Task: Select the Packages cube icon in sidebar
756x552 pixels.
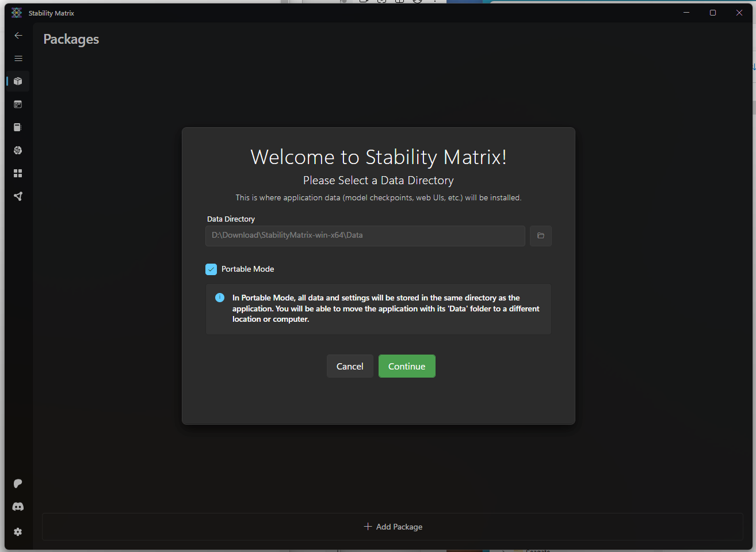Action: (18, 81)
